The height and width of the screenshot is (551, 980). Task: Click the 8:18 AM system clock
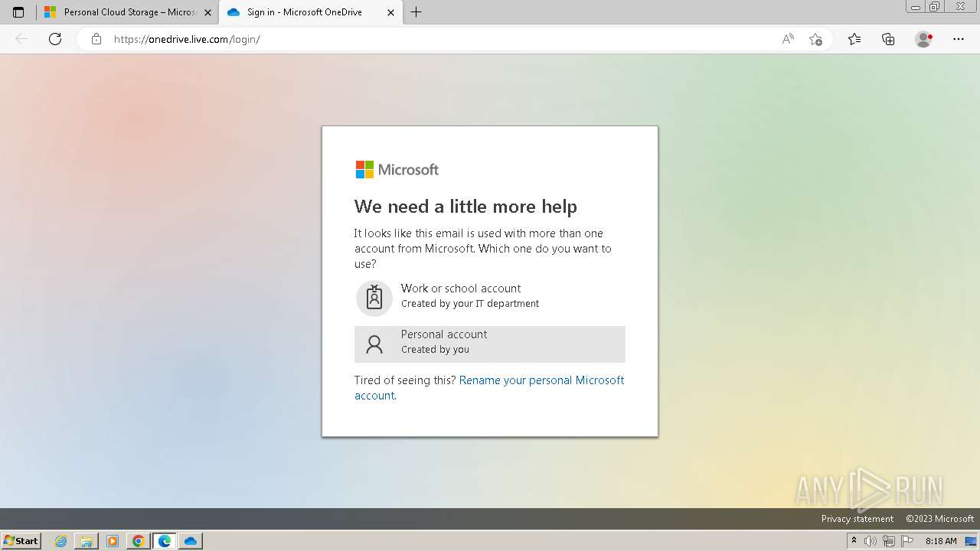click(x=941, y=541)
